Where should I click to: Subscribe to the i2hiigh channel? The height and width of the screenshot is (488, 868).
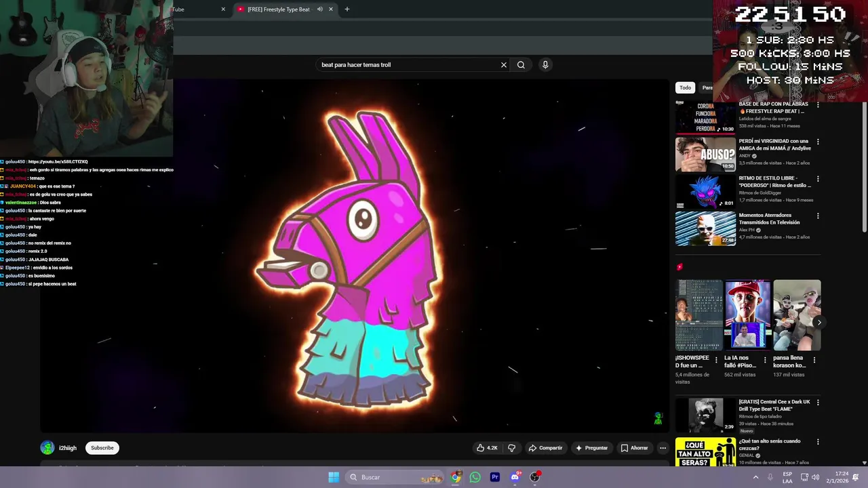[x=102, y=448]
